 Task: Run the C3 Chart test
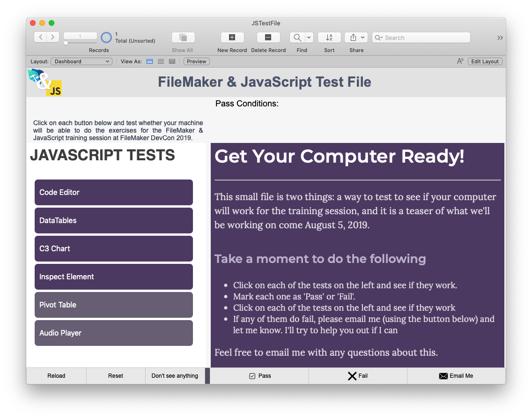[x=114, y=248]
